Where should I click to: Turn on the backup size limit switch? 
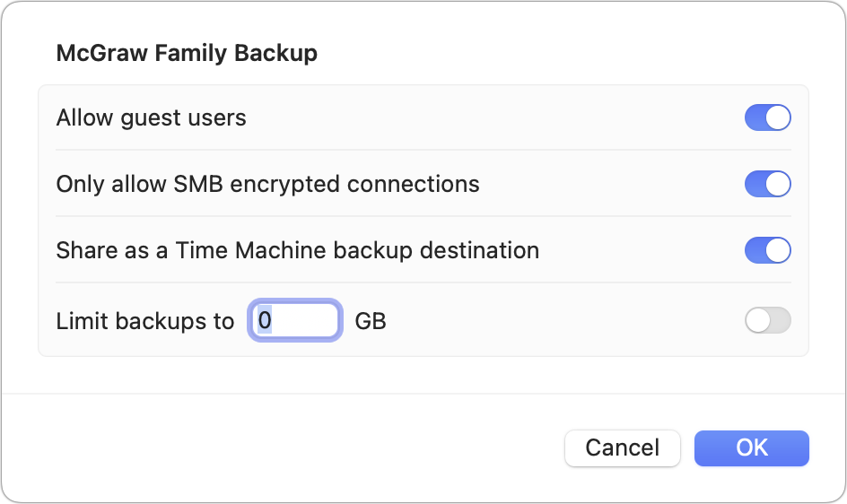point(767,320)
